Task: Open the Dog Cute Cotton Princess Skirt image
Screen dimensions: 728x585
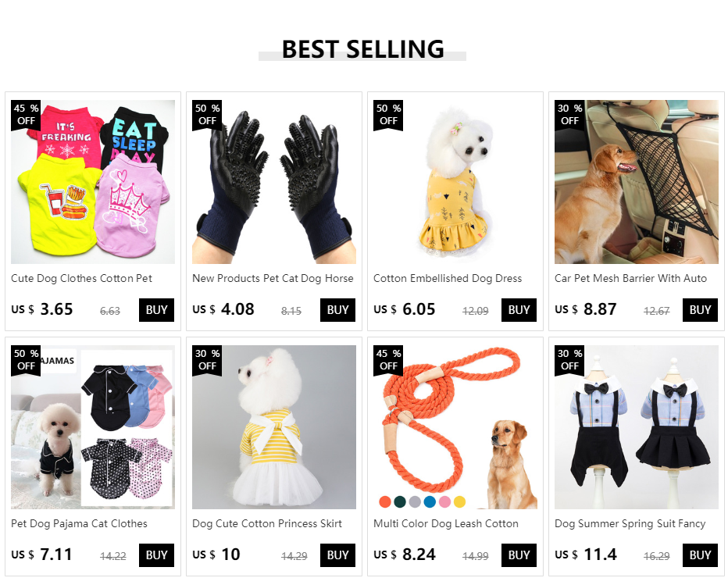Action: [x=274, y=427]
